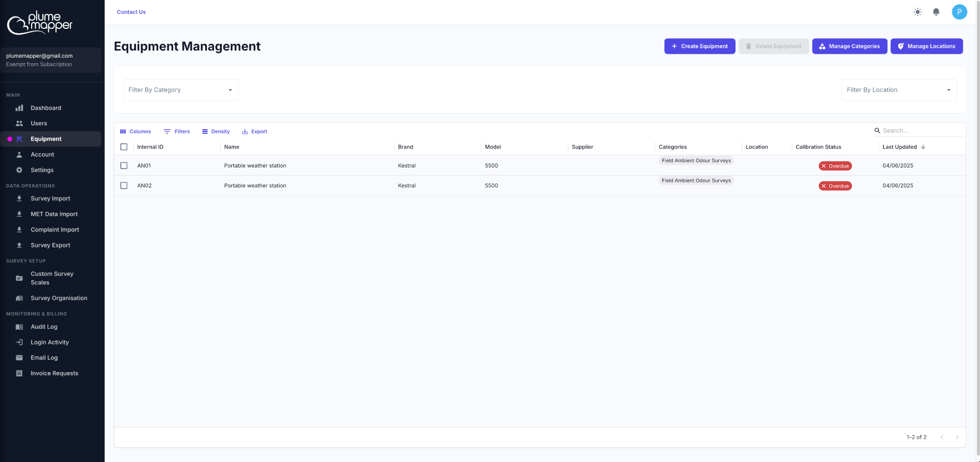Toggle the light/dark theme sun icon
This screenshot has height=462, width=980.
pyautogui.click(x=918, y=12)
